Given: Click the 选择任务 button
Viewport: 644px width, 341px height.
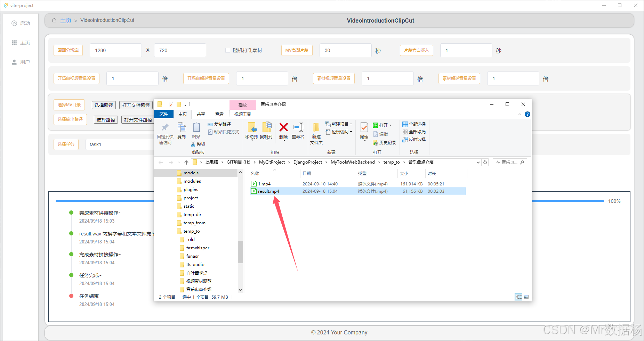Looking at the screenshot, I should (x=66, y=144).
